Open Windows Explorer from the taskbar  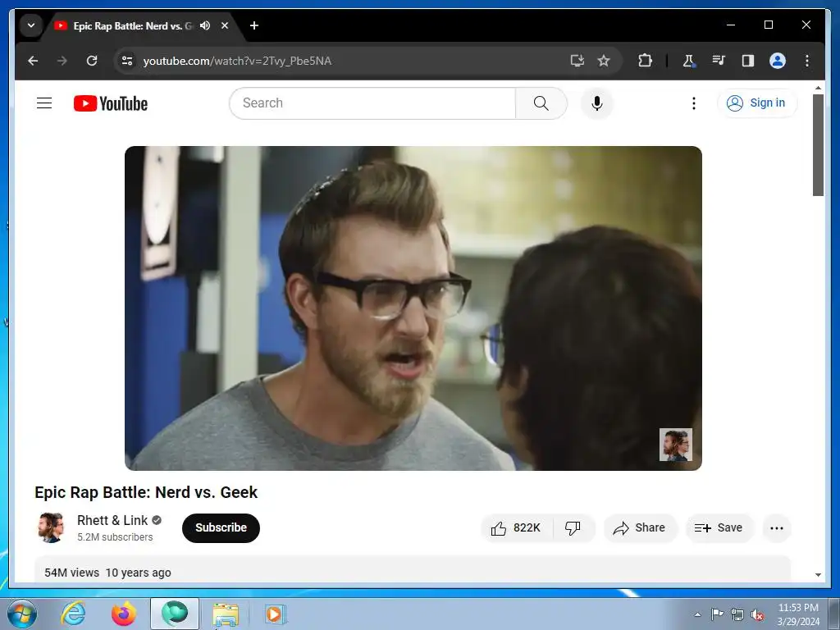pos(226,614)
